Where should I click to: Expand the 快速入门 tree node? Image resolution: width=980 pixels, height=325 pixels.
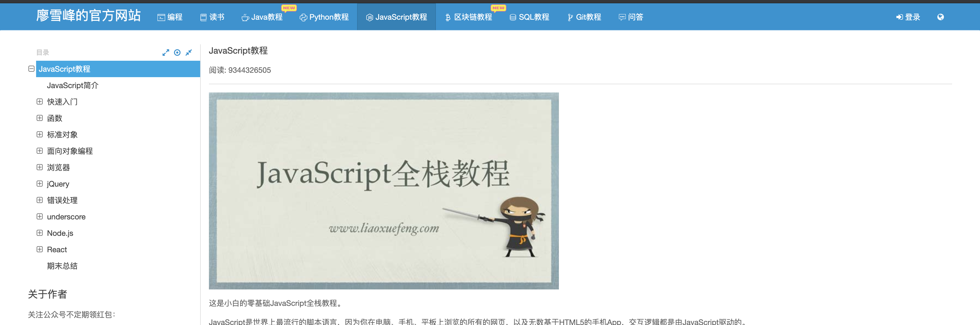pyautogui.click(x=40, y=101)
